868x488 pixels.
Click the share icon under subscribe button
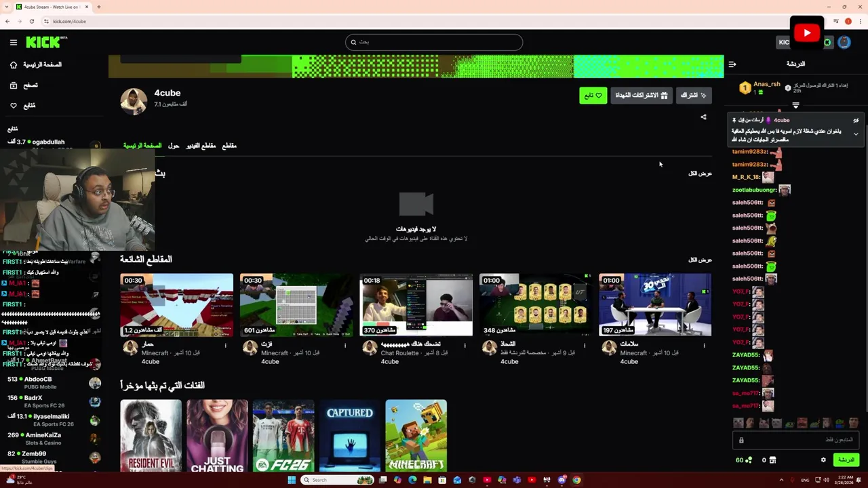[703, 117]
